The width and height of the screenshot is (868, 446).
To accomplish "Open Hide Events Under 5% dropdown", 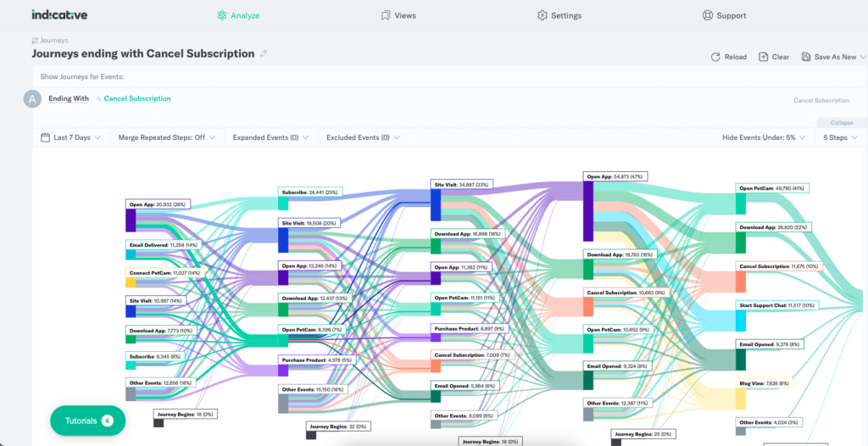I will pyautogui.click(x=764, y=137).
